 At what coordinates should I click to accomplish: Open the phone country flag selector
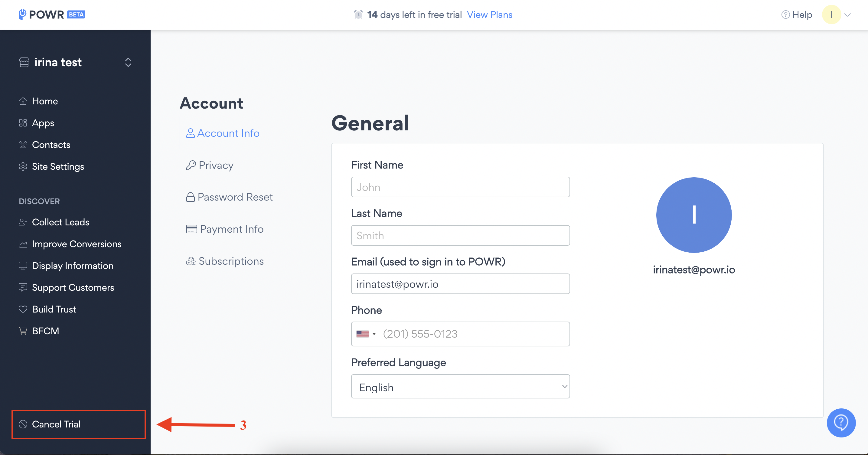366,334
